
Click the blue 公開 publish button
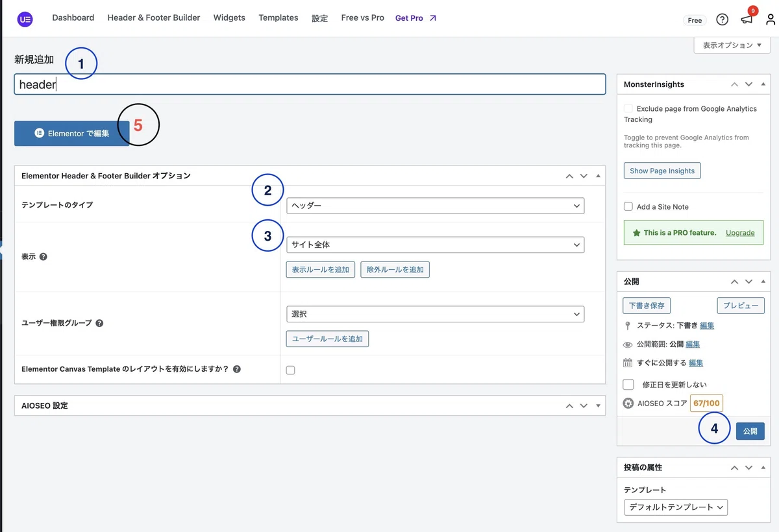[750, 431]
